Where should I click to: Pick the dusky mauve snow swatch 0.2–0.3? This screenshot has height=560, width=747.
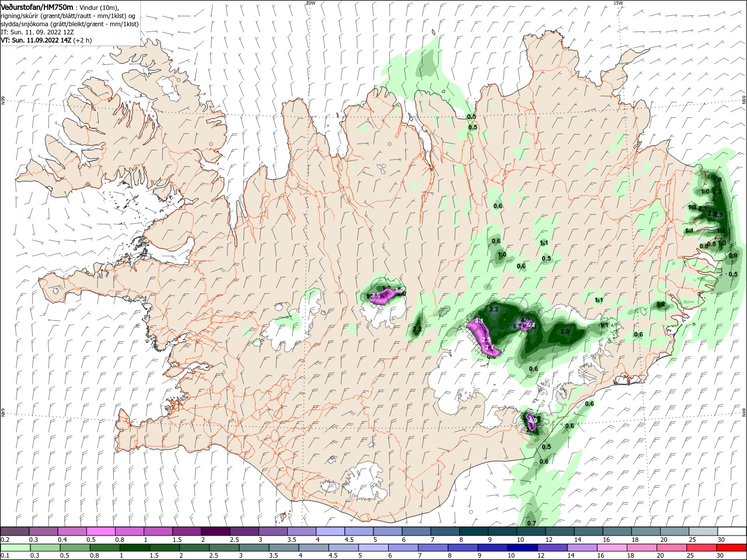[x=15, y=531]
